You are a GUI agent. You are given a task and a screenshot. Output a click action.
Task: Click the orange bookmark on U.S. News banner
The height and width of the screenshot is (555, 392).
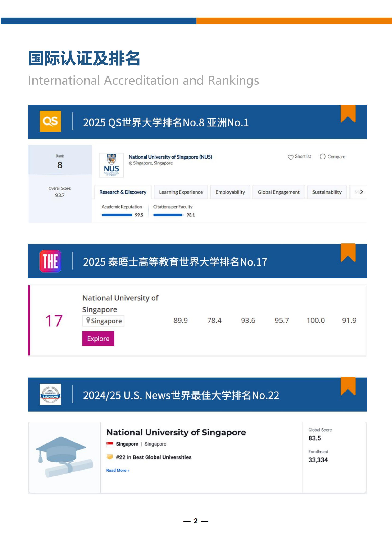tap(348, 386)
